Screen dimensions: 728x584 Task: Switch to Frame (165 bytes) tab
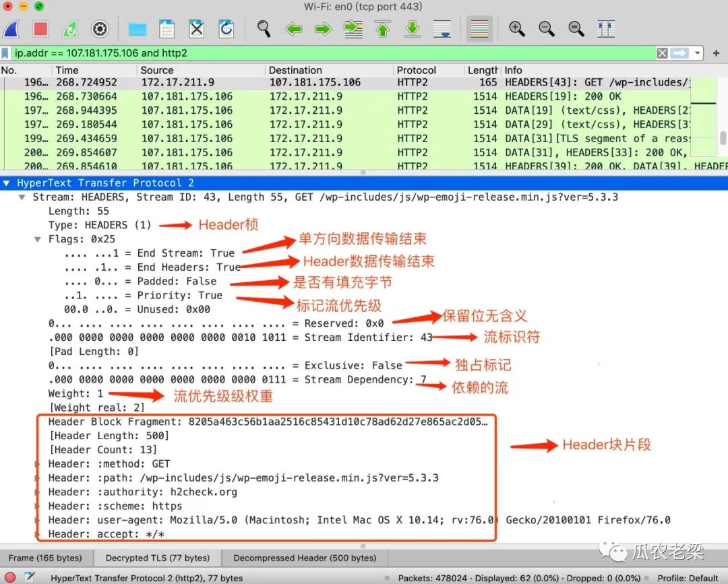pyautogui.click(x=45, y=558)
